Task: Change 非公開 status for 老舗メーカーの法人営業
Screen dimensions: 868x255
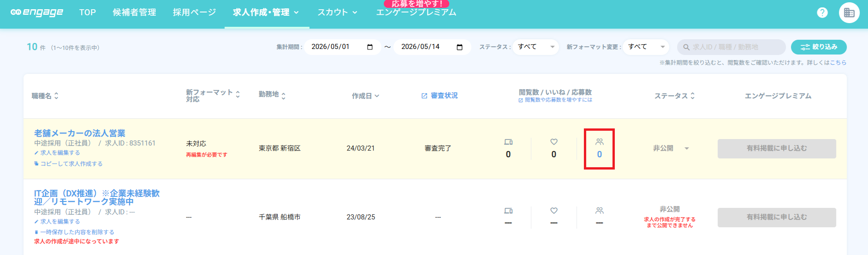Action: coord(671,148)
